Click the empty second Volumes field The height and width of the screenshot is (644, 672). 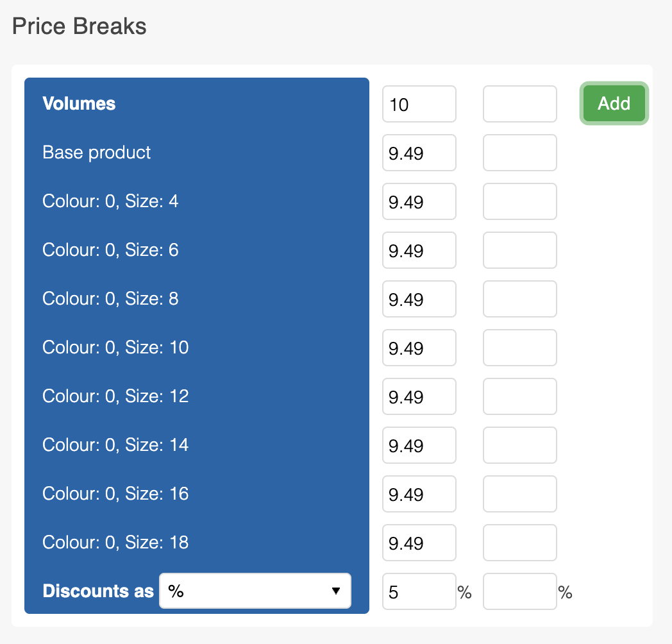pos(519,104)
